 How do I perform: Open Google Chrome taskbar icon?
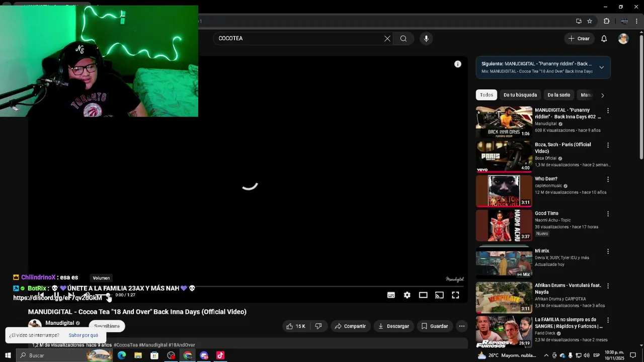[188, 355]
